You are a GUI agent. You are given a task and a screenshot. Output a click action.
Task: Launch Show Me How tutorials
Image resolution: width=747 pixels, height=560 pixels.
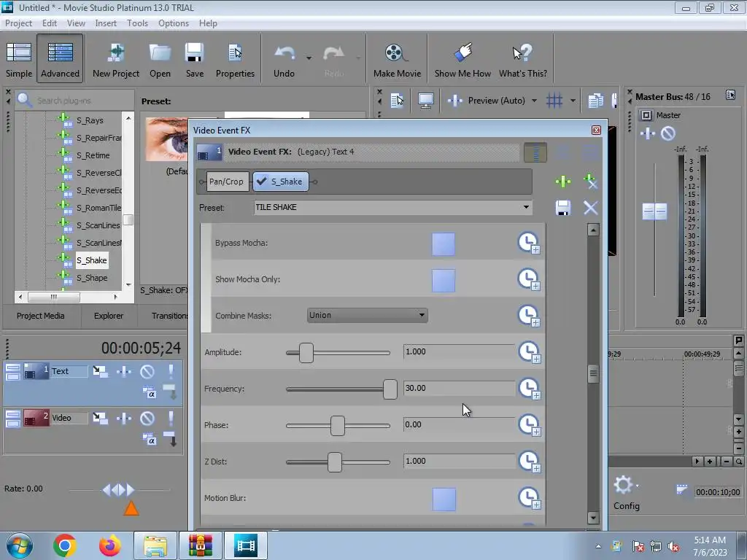pyautogui.click(x=462, y=60)
